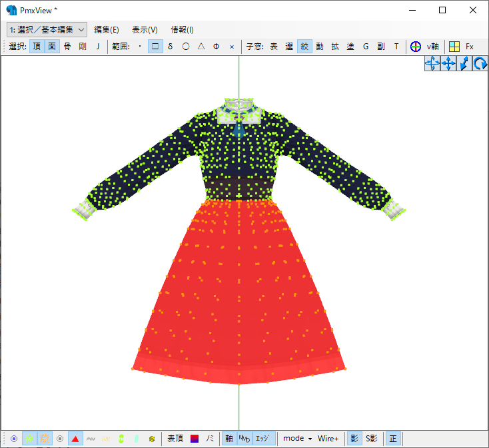
Task: Toggle yellow hatch display icon
Action: click(x=106, y=439)
